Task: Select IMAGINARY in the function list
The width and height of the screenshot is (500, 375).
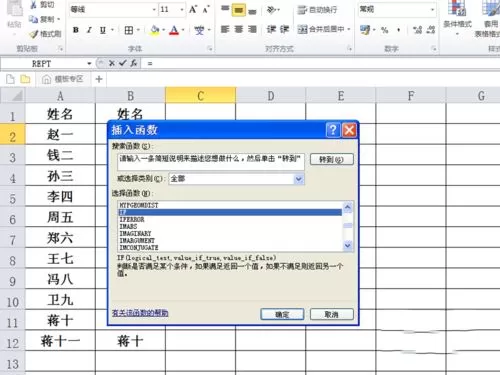Action: tap(230, 233)
